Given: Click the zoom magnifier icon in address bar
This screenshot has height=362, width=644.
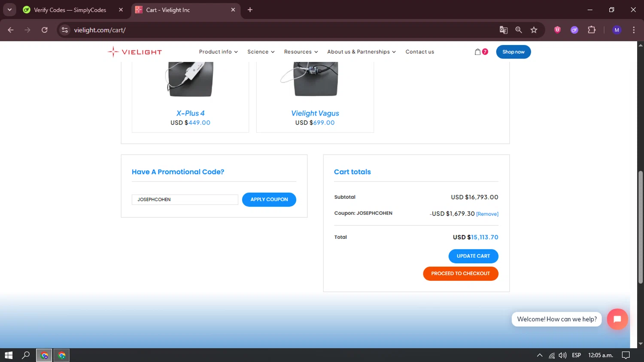Looking at the screenshot, I should click(x=519, y=30).
